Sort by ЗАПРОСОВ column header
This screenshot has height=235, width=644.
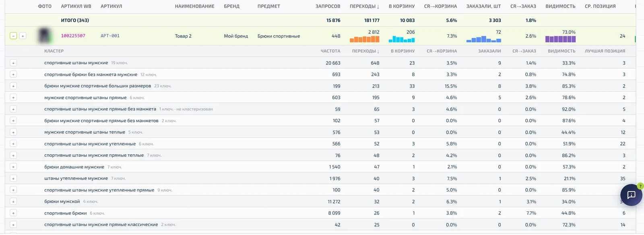(328, 6)
